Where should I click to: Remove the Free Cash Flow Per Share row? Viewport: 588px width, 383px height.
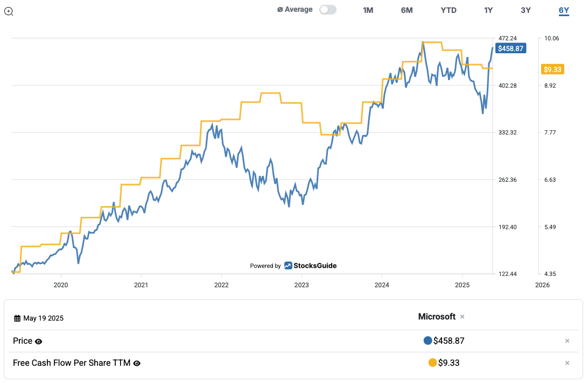coord(568,363)
